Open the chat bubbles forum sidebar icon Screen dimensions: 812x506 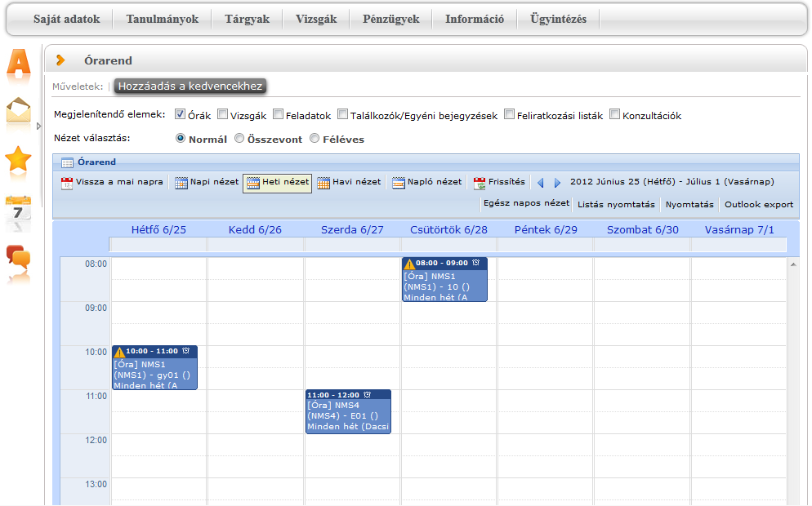[x=18, y=257]
